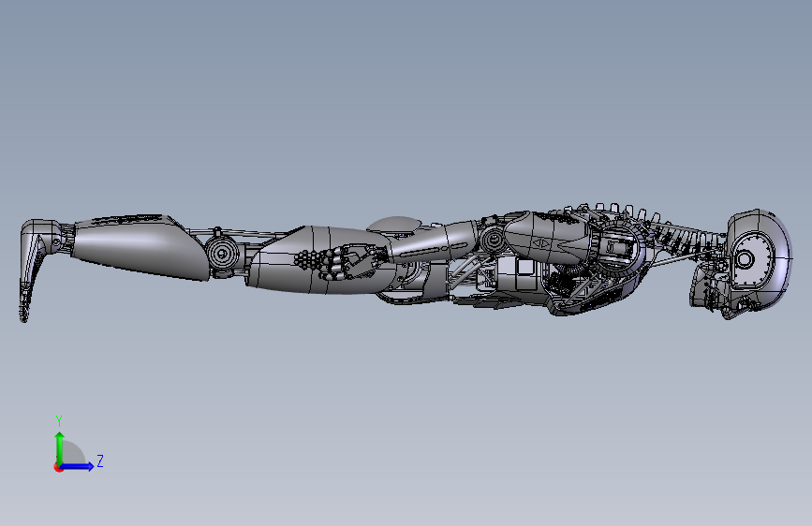This screenshot has width=812, height=526.
Task: Click the blue Z axis arrow of the triad
Action: click(x=78, y=466)
